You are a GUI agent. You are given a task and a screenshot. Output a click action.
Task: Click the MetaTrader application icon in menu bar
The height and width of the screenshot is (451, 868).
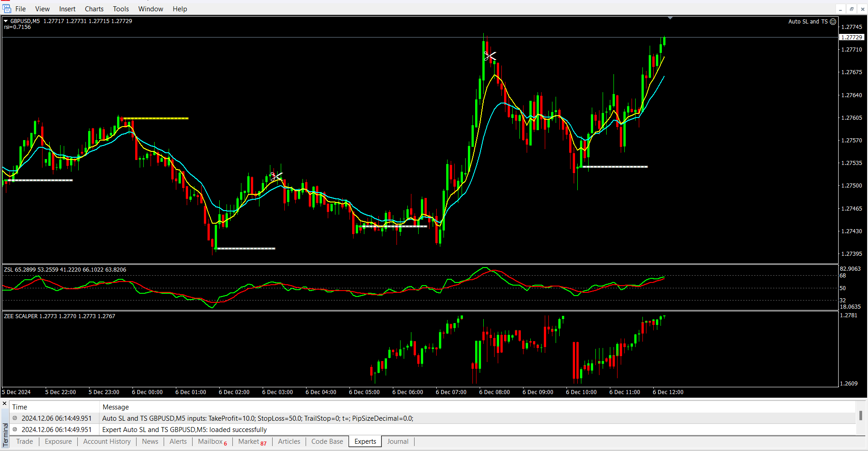click(7, 9)
